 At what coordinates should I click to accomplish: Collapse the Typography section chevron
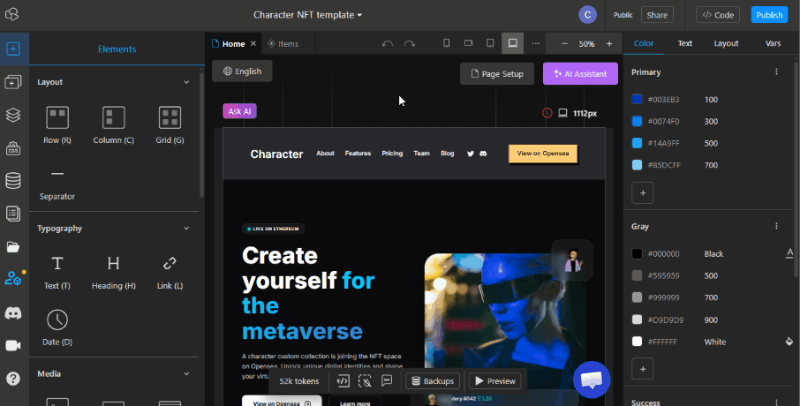pyautogui.click(x=186, y=228)
